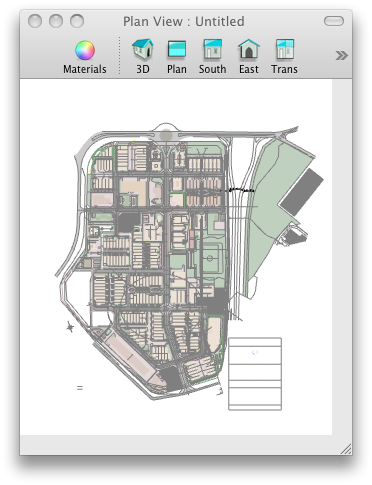Open the Trans view icon

[x=284, y=56]
